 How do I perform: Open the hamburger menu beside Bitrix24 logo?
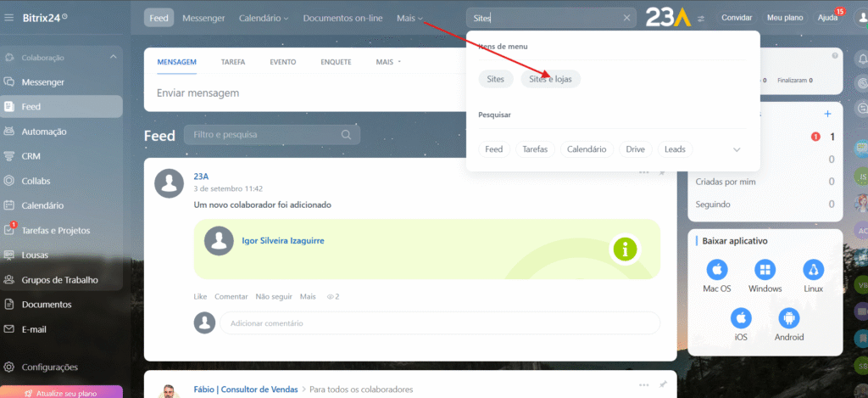coord(9,17)
